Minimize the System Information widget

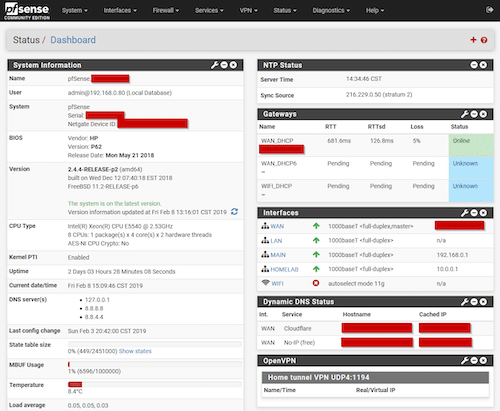[x=224, y=65]
